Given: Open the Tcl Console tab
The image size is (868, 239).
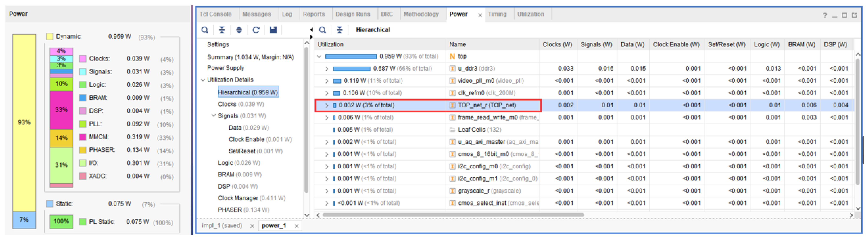Looking at the screenshot, I should [216, 14].
